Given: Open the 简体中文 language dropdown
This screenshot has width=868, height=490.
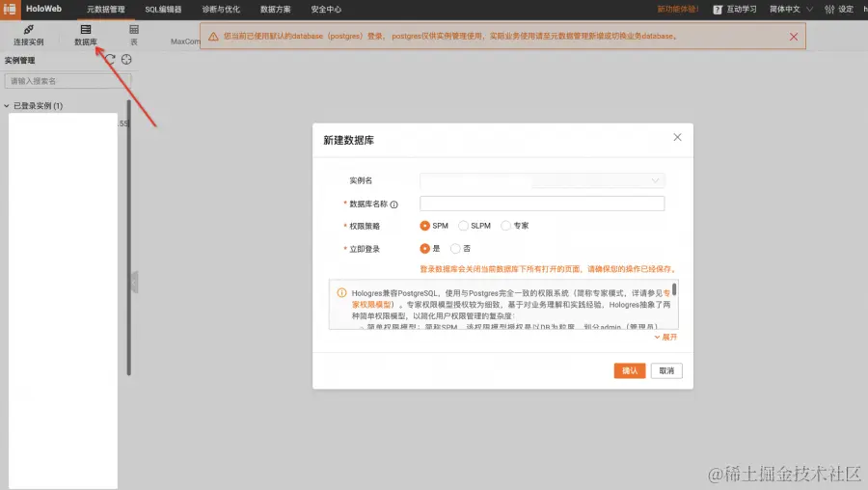Looking at the screenshot, I should pos(791,10).
